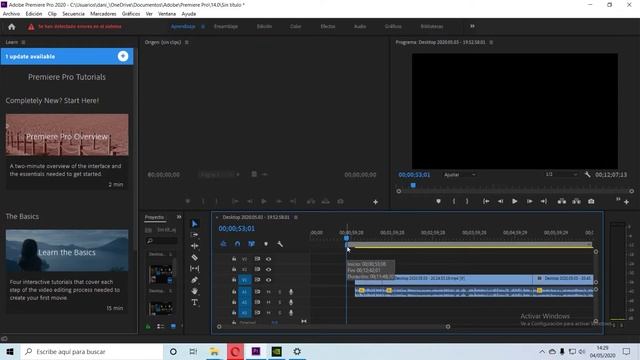Image resolution: width=640 pixels, height=360 pixels.
Task: Select the Type tool
Action: (x=195, y=302)
